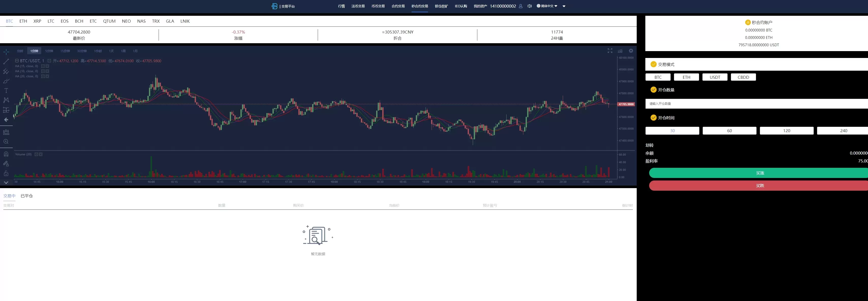Select the brush drawing tool

(6, 81)
